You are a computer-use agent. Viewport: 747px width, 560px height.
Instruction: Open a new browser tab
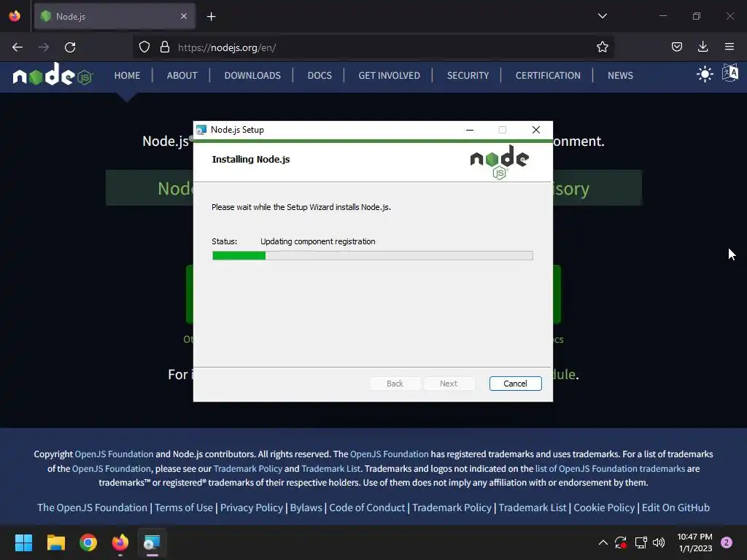(x=211, y=17)
